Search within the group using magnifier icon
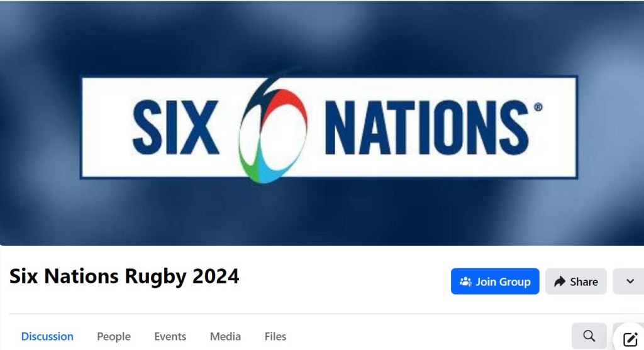This screenshot has height=350, width=644. tap(589, 336)
